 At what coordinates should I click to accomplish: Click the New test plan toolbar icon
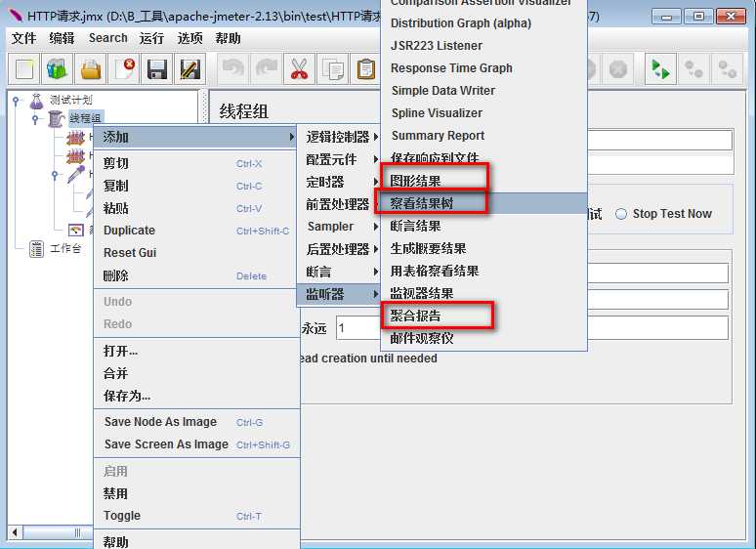(24, 69)
